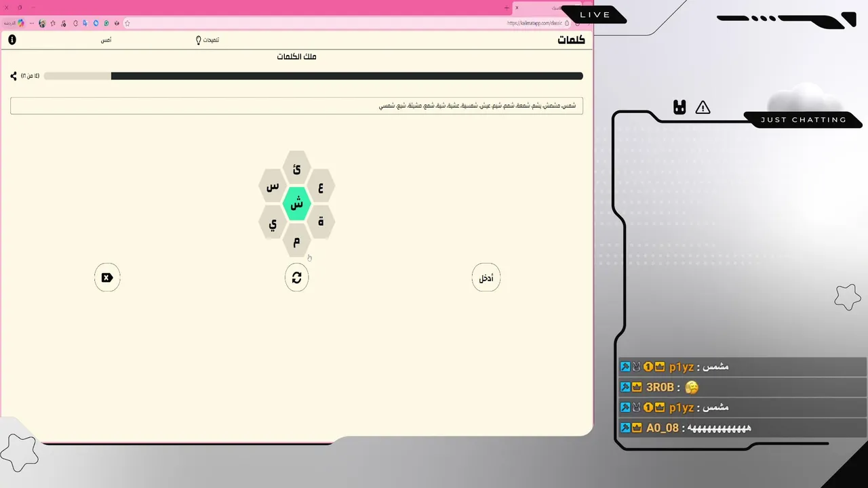
Task: Click the site lock icon in address bar
Action: 567,23
